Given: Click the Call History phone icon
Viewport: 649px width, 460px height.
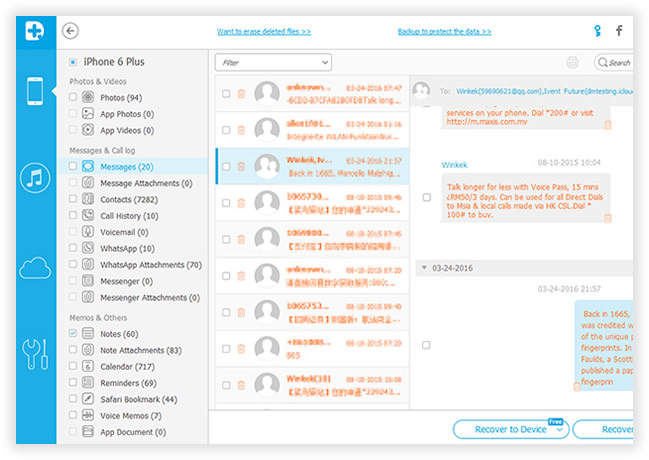Looking at the screenshot, I should coord(88,215).
